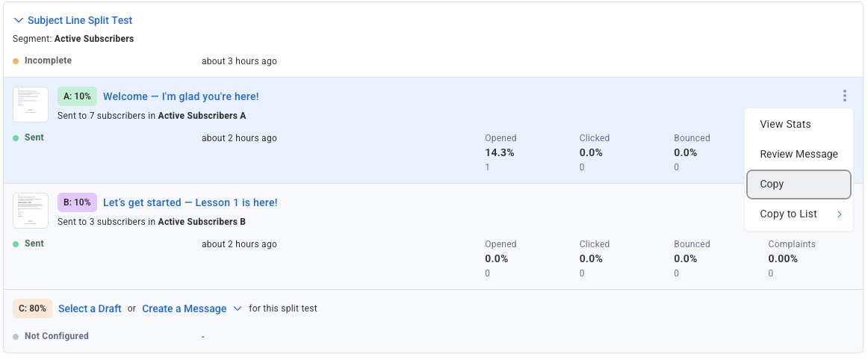This screenshot has width=868, height=363.
Task: Open the message B preview thumbnail
Action: coord(31,211)
